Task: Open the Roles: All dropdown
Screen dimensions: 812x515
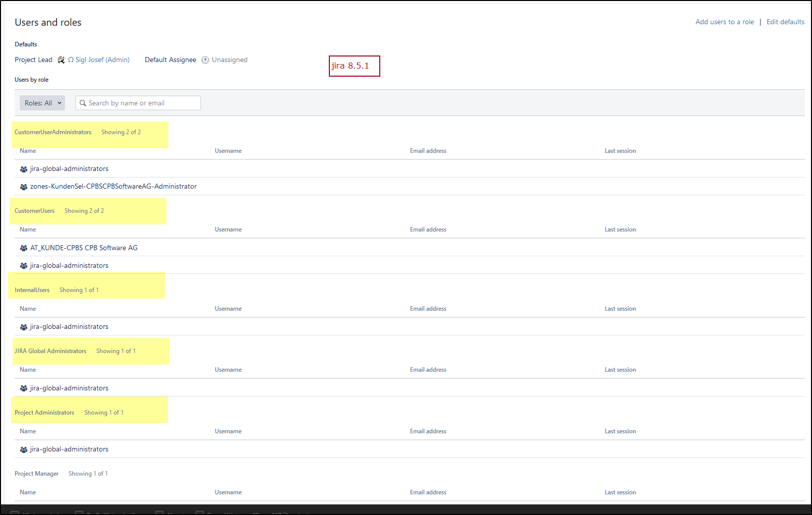Action: point(42,103)
